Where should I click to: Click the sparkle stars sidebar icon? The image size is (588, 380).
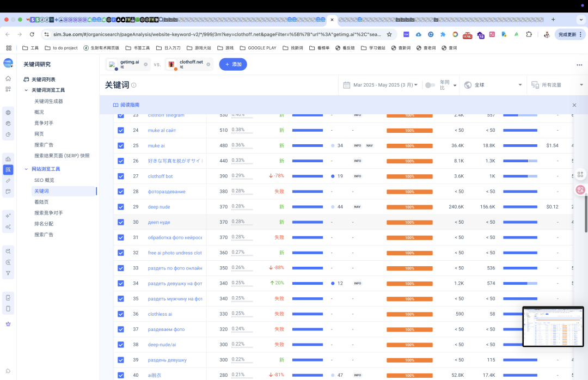click(8, 216)
